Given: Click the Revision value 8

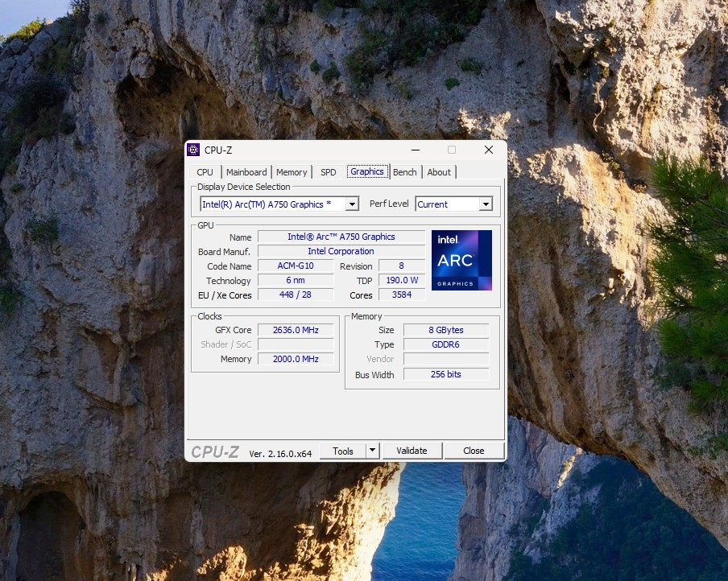Looking at the screenshot, I should click(402, 266).
